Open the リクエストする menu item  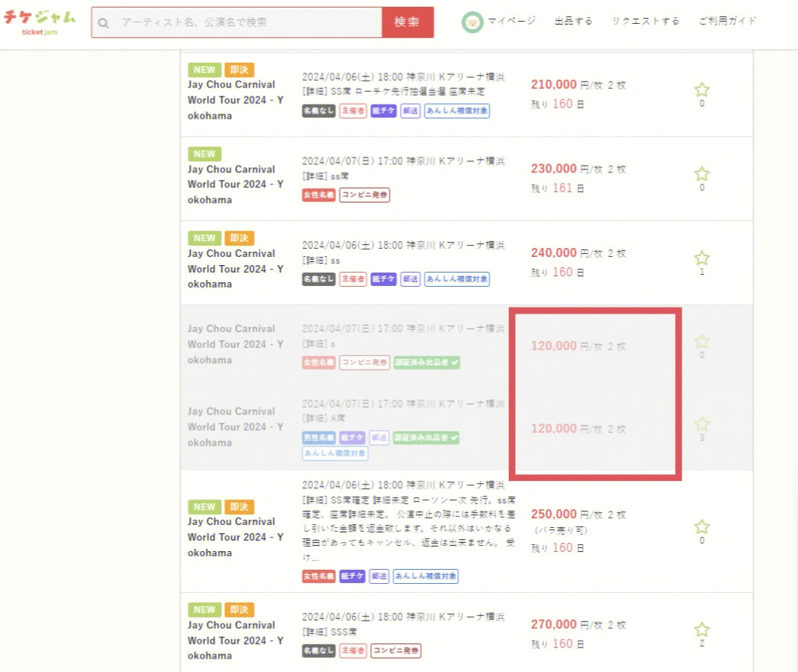pos(646,21)
